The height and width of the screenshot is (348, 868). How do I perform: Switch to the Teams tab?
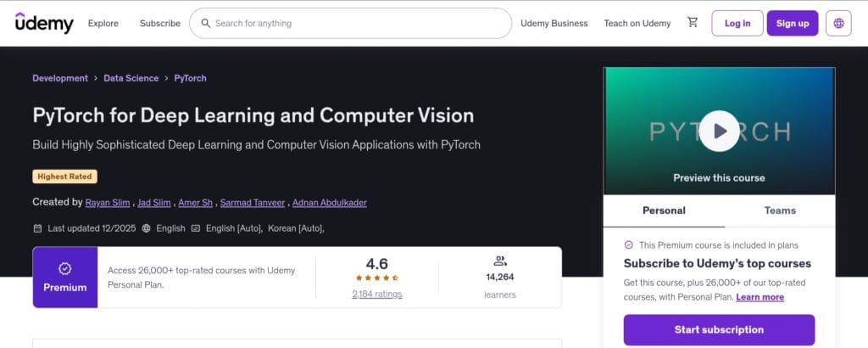780,210
